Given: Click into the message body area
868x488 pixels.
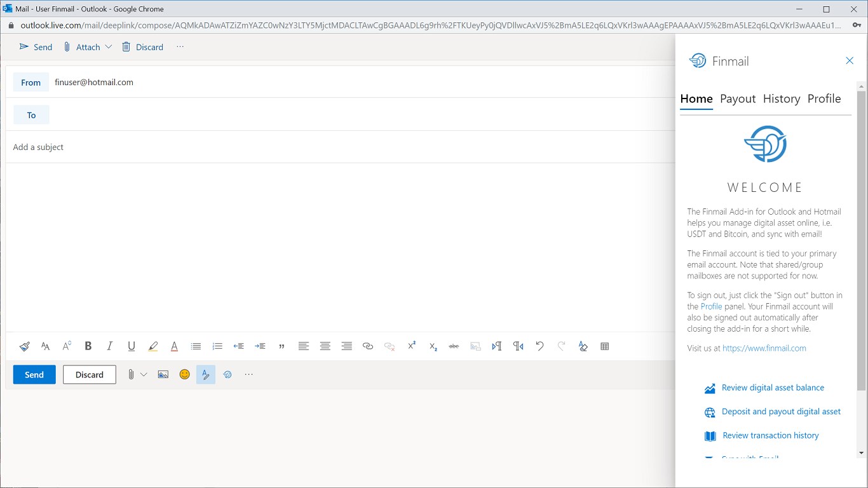Looking at the screenshot, I should coord(341,247).
